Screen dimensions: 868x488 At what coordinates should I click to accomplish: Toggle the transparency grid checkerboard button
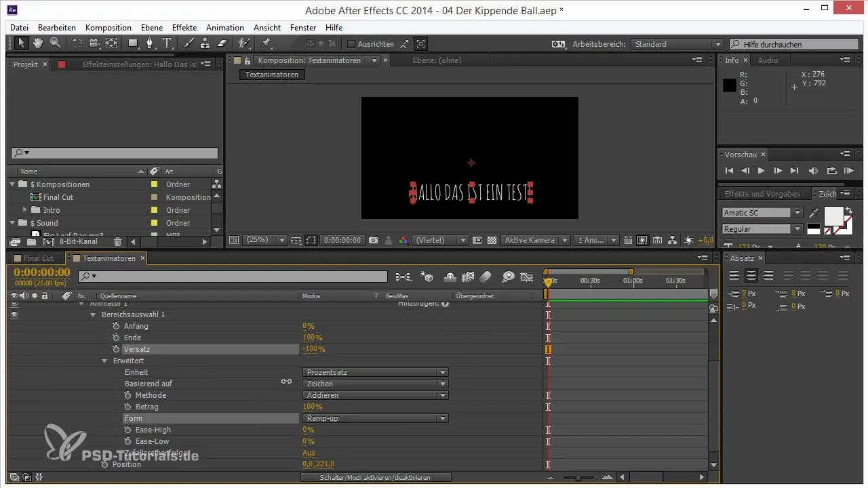click(492, 240)
